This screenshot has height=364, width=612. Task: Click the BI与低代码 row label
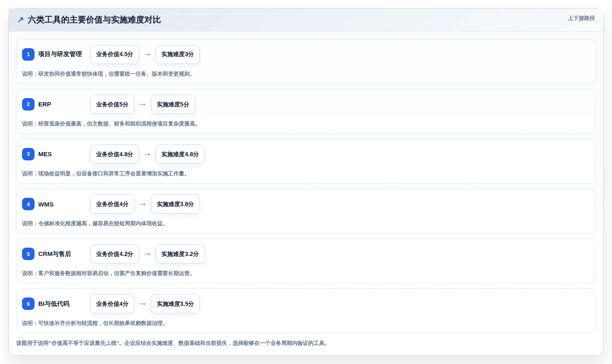54,304
